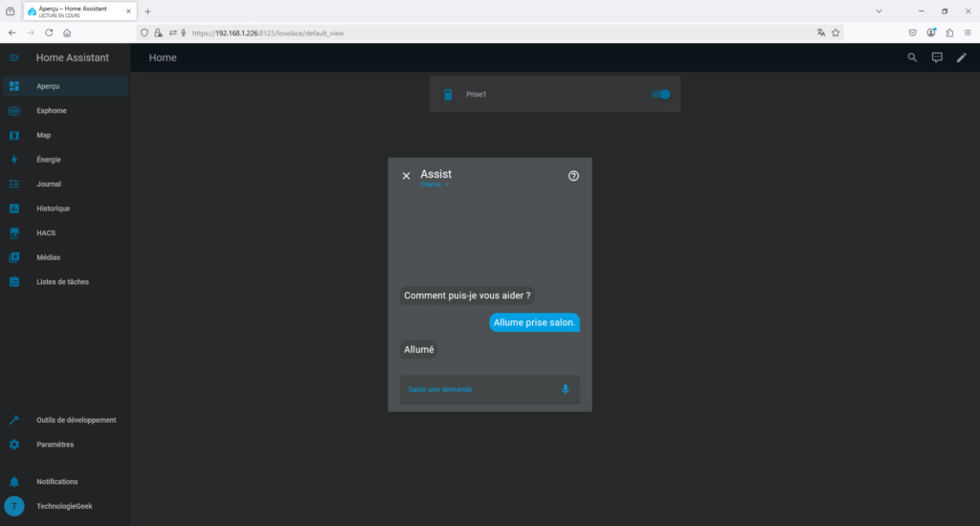This screenshot has width=980, height=526.
Task: Click the Paramètres gear icon
Action: tap(13, 444)
